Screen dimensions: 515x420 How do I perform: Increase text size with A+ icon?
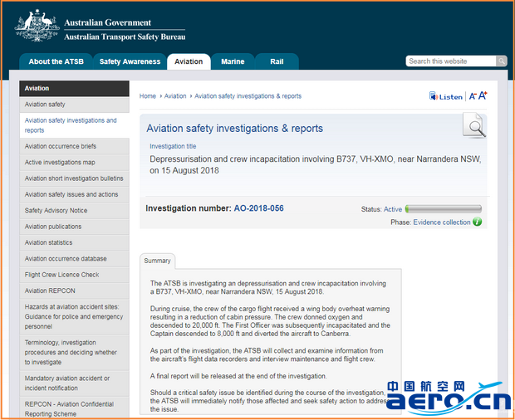(x=483, y=95)
